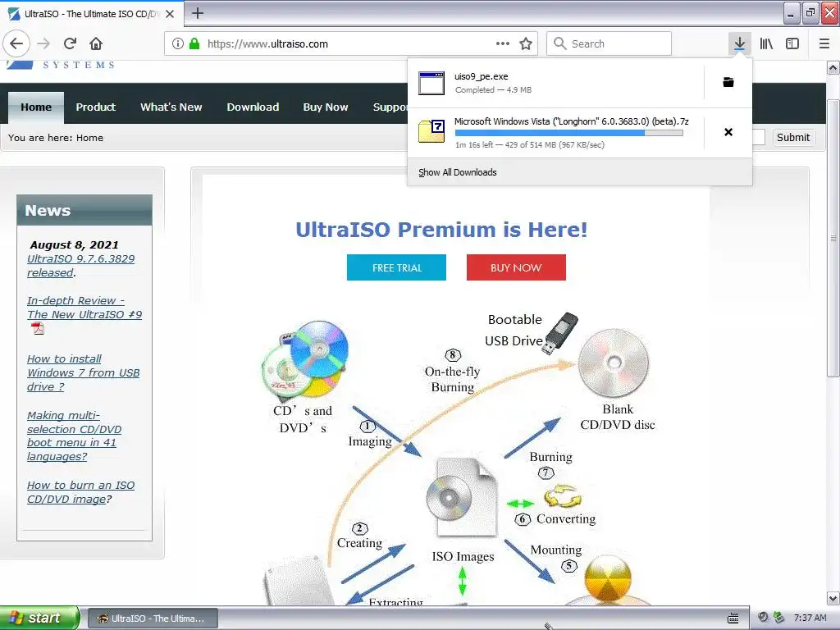Open How to install Windows 7 from USB link
This screenshot has width=840, height=630.
[x=83, y=373]
